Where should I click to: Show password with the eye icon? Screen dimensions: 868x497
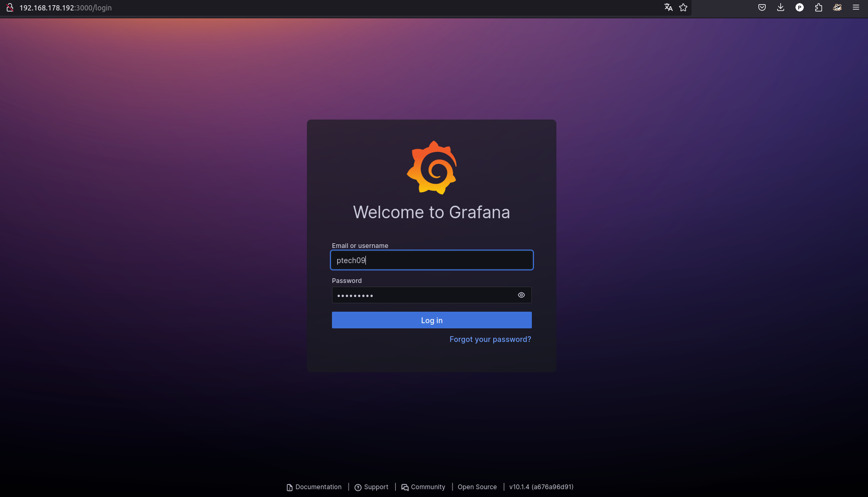coord(521,295)
